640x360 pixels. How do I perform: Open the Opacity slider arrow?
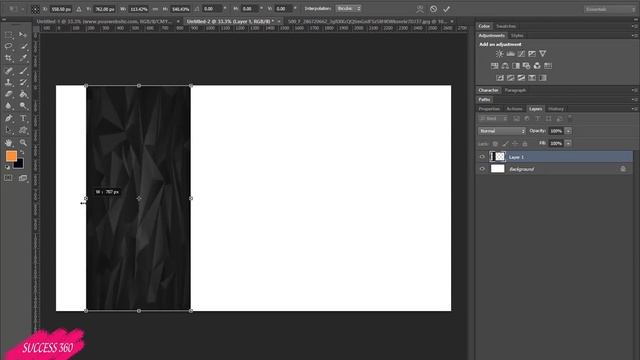568,131
